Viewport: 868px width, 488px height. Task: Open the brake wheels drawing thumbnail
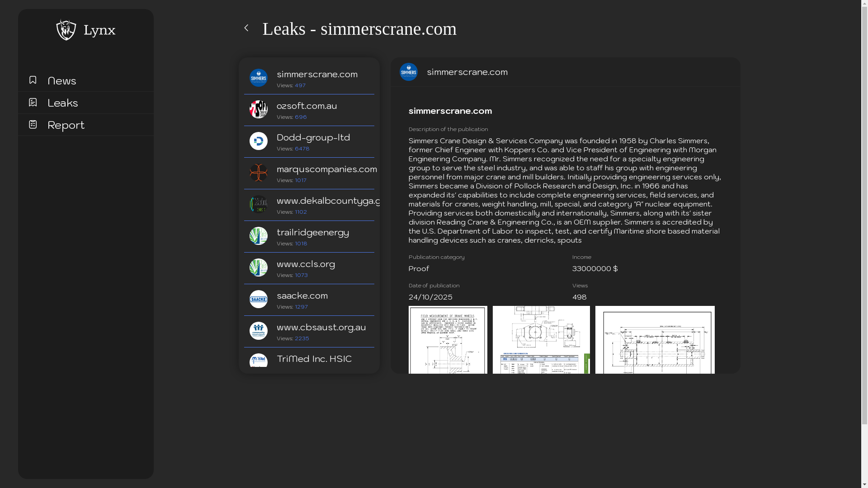coord(448,340)
